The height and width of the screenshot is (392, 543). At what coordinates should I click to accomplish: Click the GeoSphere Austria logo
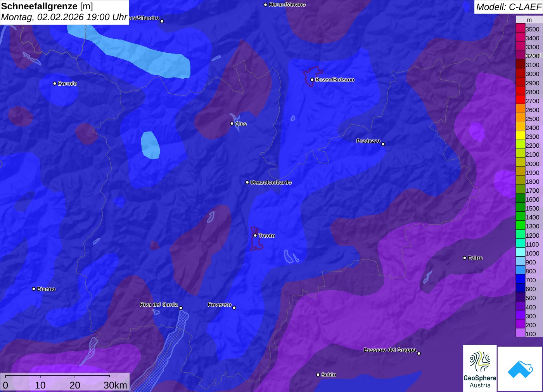(480, 368)
